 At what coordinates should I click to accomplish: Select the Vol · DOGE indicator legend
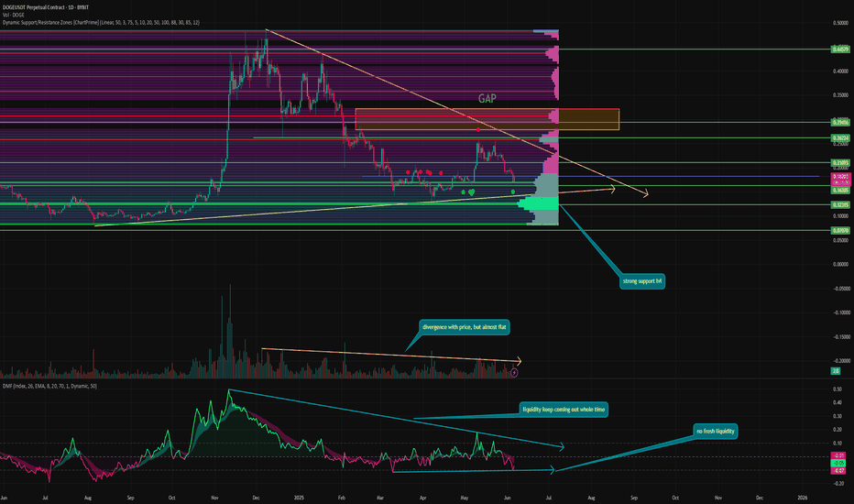point(14,15)
